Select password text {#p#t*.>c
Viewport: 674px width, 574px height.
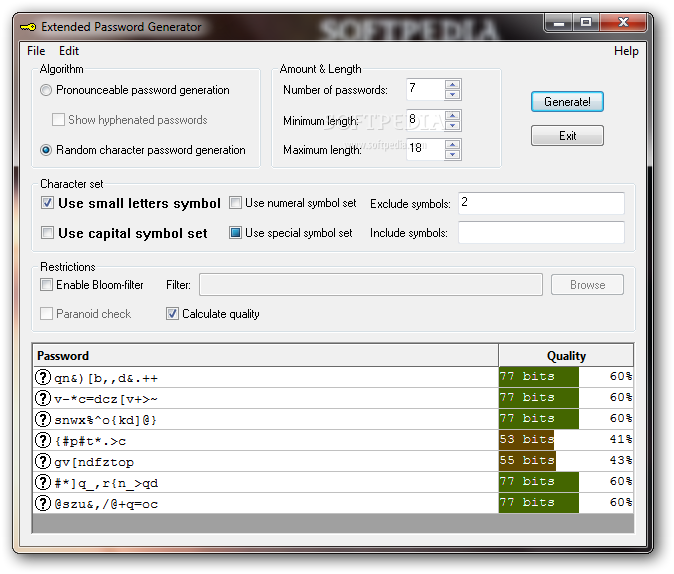pyautogui.click(x=90, y=441)
